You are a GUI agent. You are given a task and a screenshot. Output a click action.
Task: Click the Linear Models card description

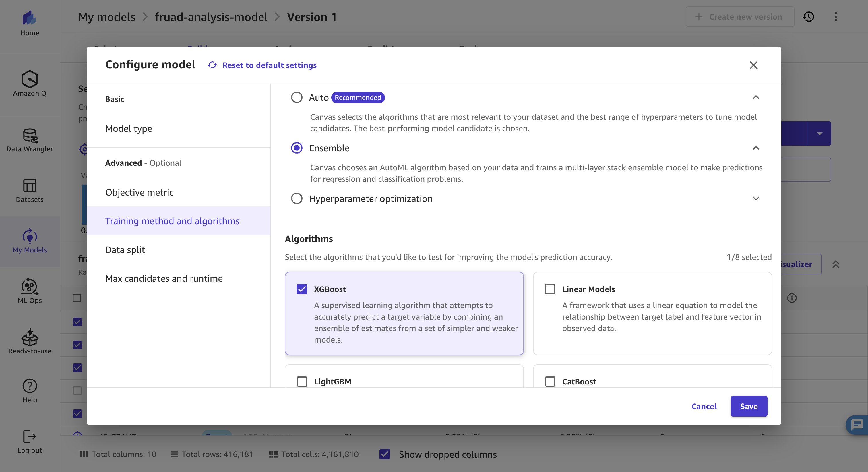pos(661,317)
